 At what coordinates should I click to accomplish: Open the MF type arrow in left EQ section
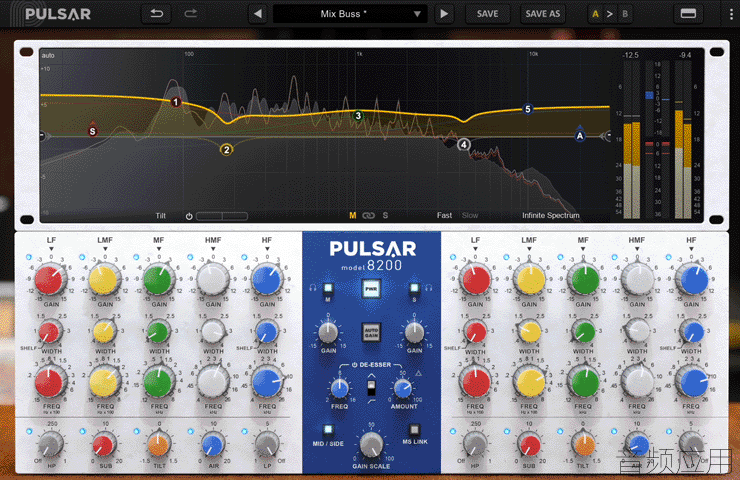[x=159, y=249]
